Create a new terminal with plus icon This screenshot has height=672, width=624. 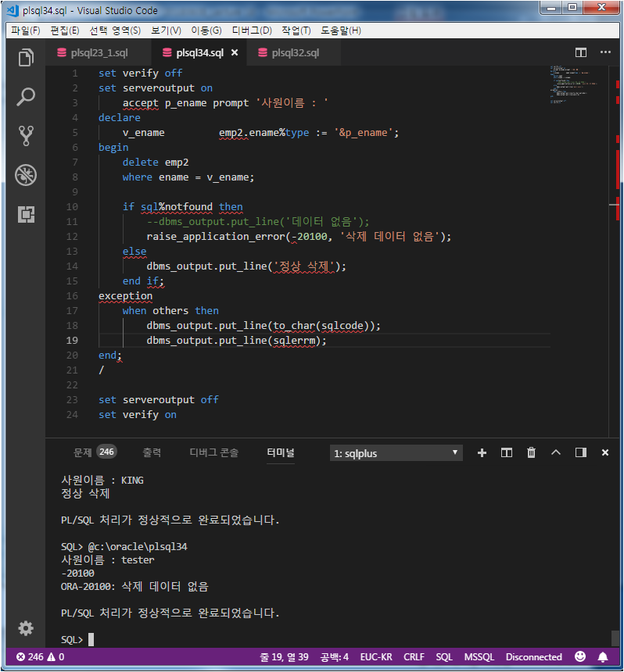click(482, 452)
